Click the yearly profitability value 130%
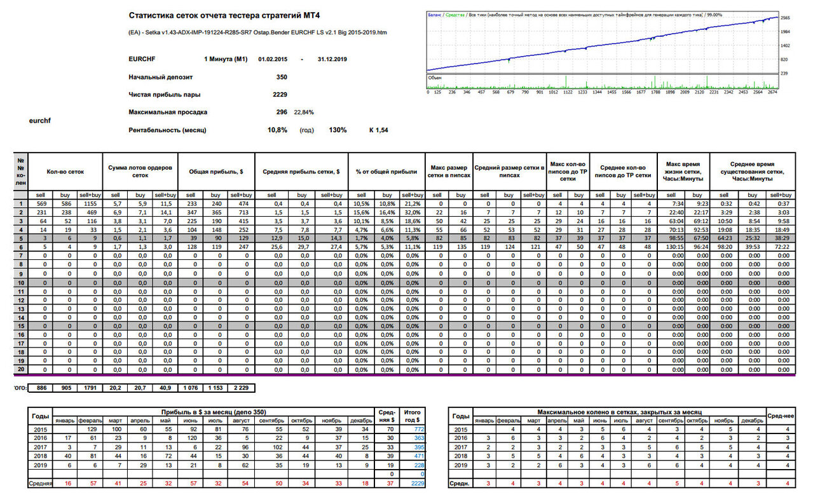This screenshot has width=820, height=504. point(338,130)
